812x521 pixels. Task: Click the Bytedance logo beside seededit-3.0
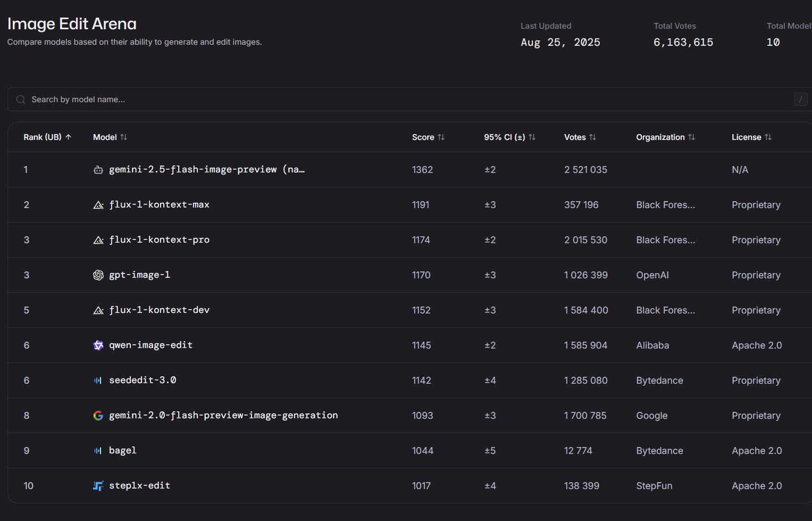98,381
